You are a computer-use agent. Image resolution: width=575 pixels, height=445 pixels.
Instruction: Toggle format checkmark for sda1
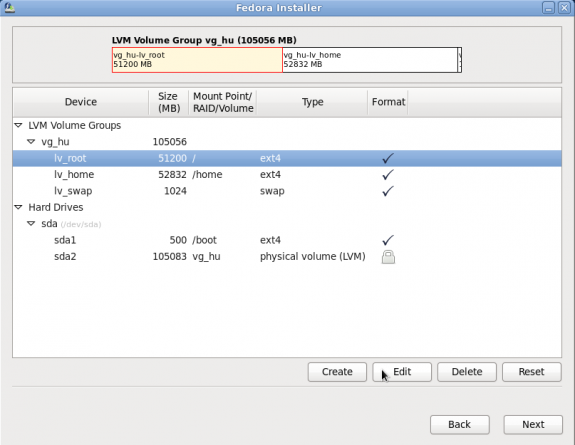[388, 240]
